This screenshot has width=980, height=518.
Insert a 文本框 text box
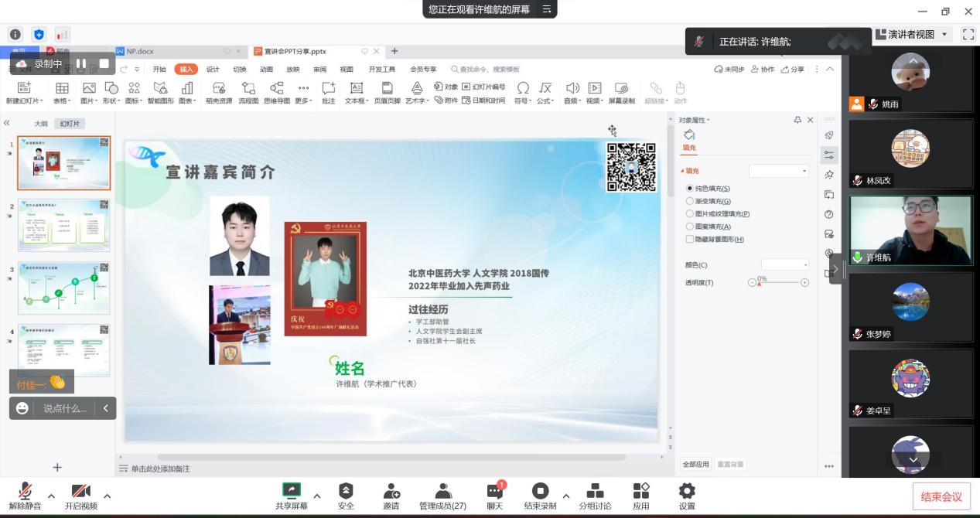pos(357,91)
